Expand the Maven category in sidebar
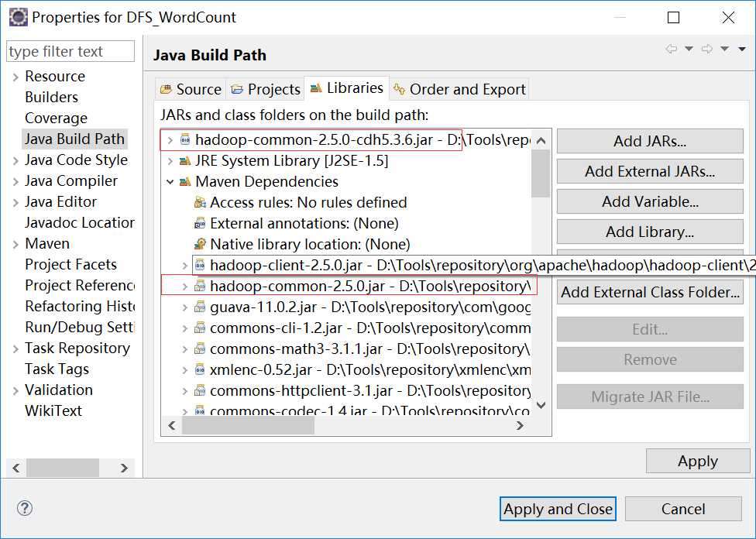This screenshot has height=539, width=756. click(x=15, y=244)
